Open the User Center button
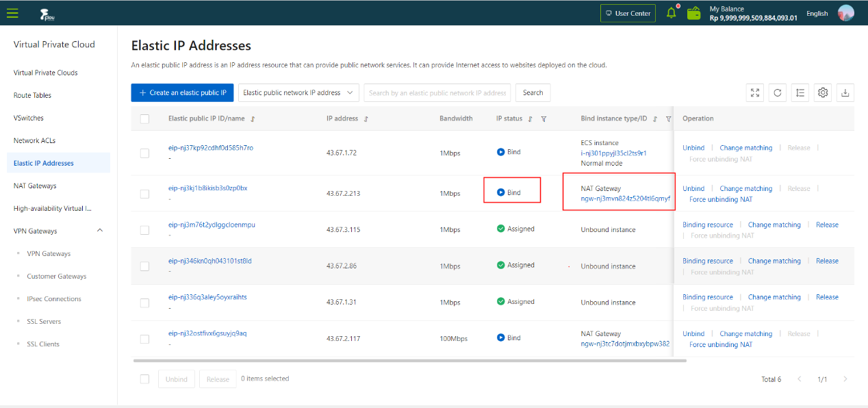Viewport: 868px width, 408px height. click(x=628, y=13)
